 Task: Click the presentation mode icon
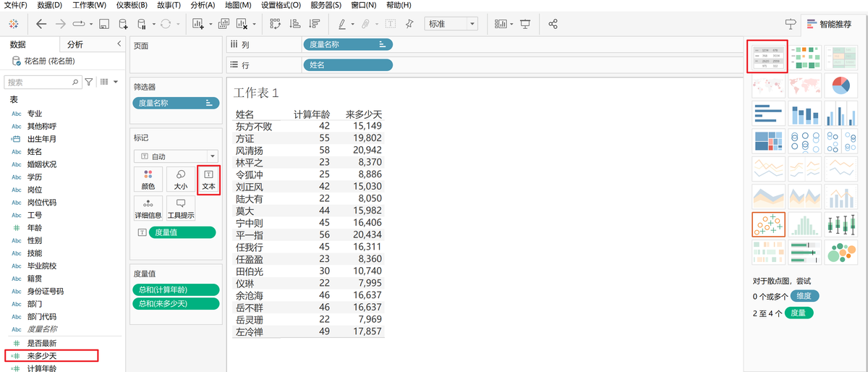[x=525, y=24]
